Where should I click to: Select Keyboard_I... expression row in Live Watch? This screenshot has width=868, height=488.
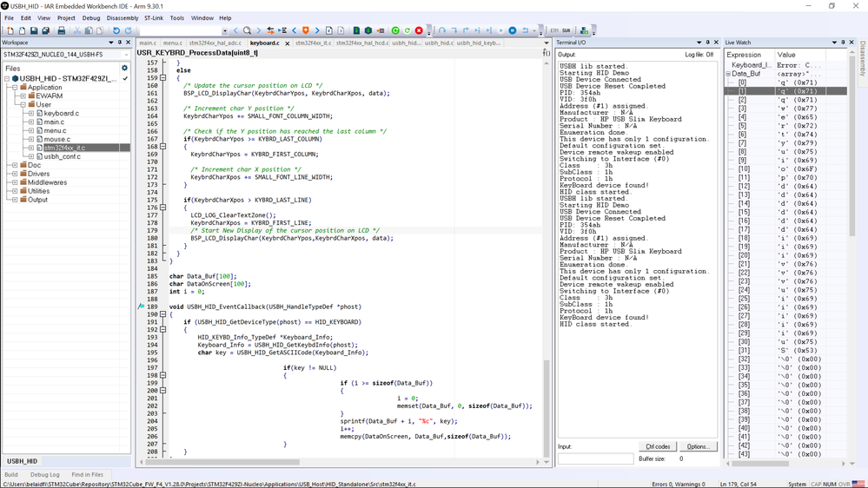click(x=785, y=65)
